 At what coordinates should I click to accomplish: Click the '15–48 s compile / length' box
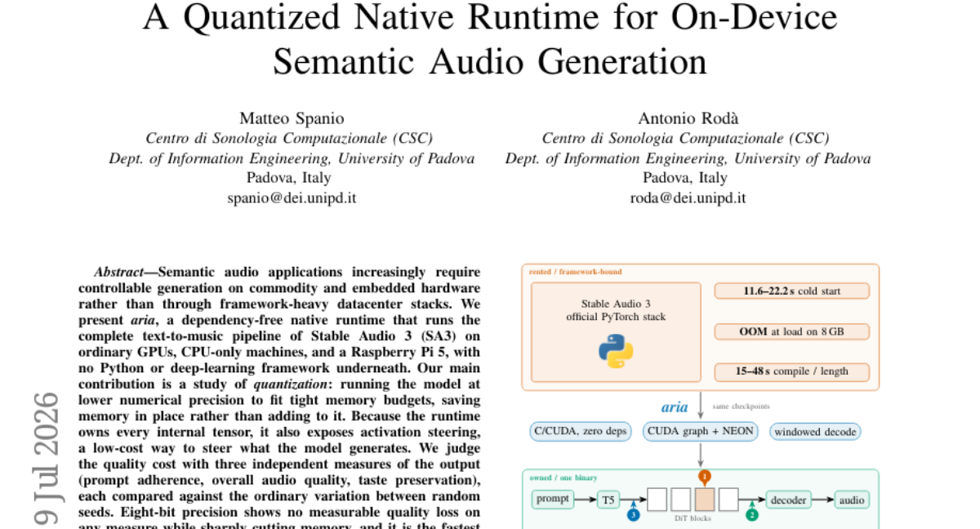[791, 371]
